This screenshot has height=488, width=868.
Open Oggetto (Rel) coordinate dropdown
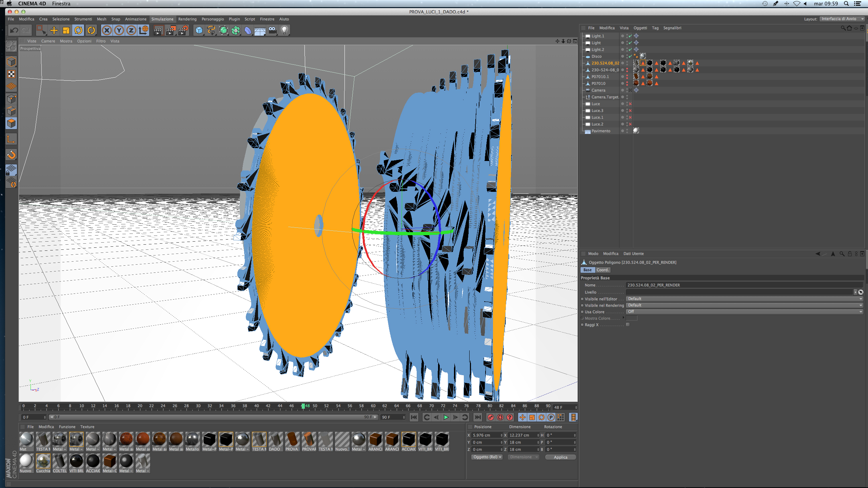click(487, 457)
